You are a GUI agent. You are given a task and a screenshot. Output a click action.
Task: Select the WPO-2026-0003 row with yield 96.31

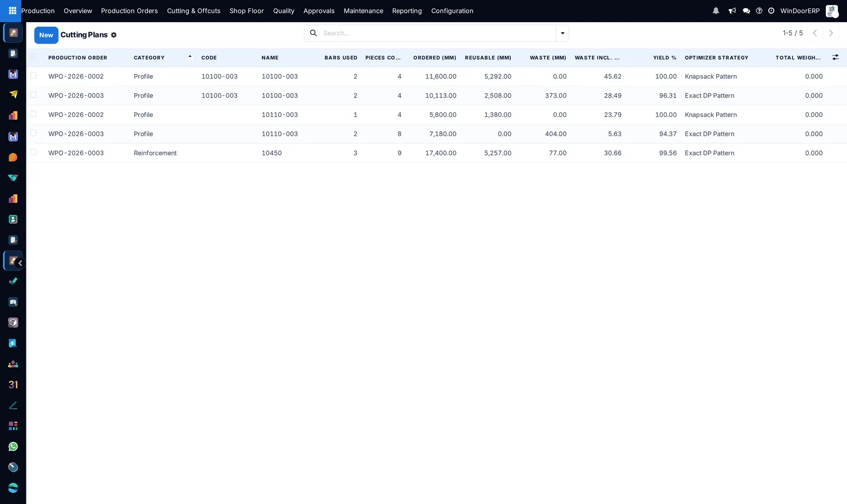pyautogui.click(x=33, y=95)
